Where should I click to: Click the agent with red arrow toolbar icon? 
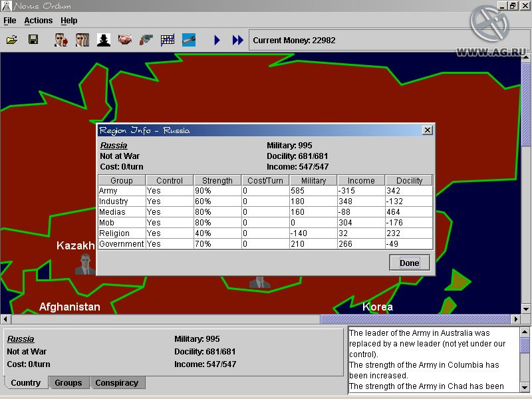pos(61,40)
